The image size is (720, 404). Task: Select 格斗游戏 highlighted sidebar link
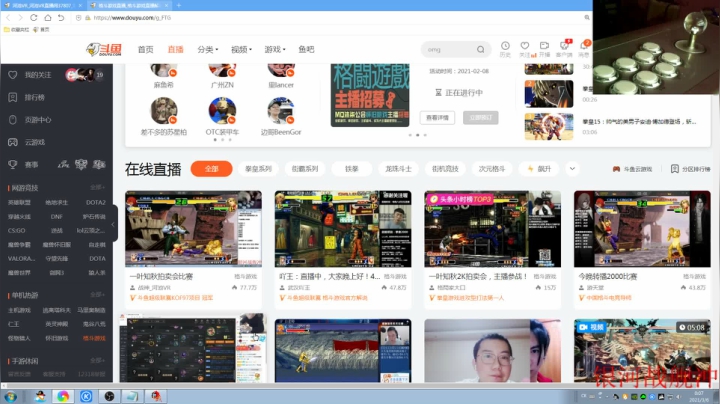tap(94, 338)
